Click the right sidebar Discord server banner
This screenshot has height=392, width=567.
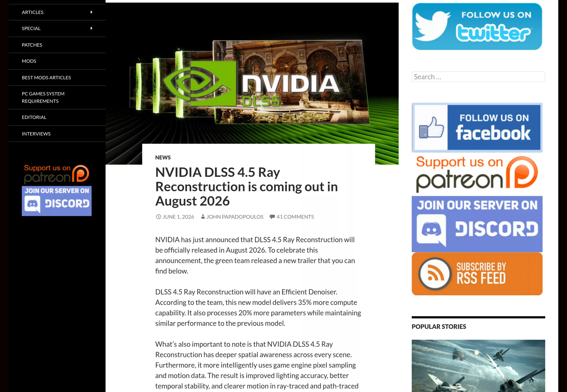(477, 224)
